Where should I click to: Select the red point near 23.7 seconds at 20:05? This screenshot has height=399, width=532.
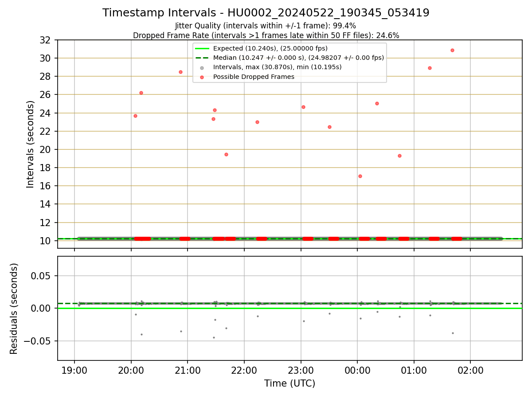[x=135, y=116]
